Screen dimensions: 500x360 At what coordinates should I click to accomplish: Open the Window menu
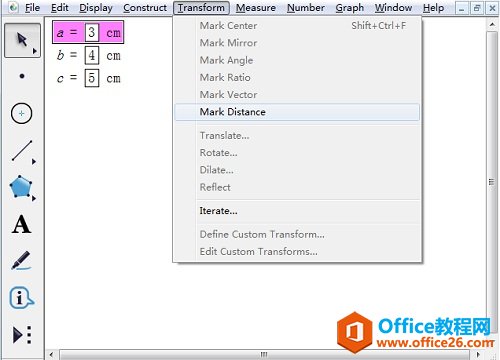click(x=393, y=8)
